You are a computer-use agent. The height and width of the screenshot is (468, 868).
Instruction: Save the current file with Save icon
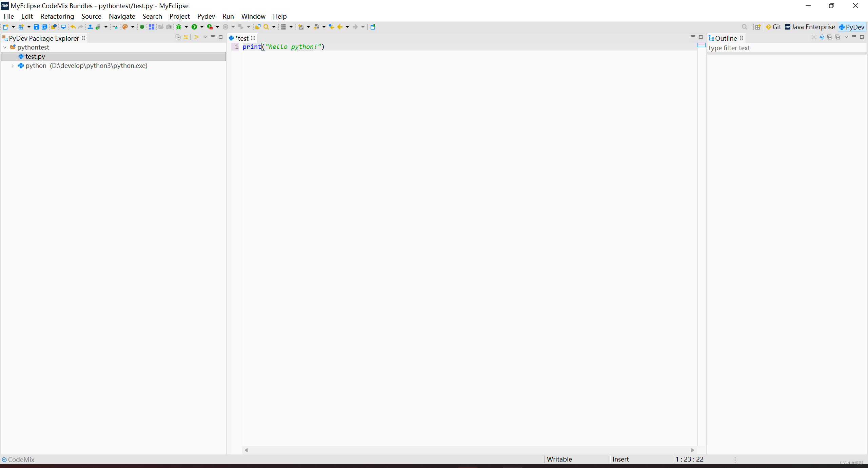[36, 27]
